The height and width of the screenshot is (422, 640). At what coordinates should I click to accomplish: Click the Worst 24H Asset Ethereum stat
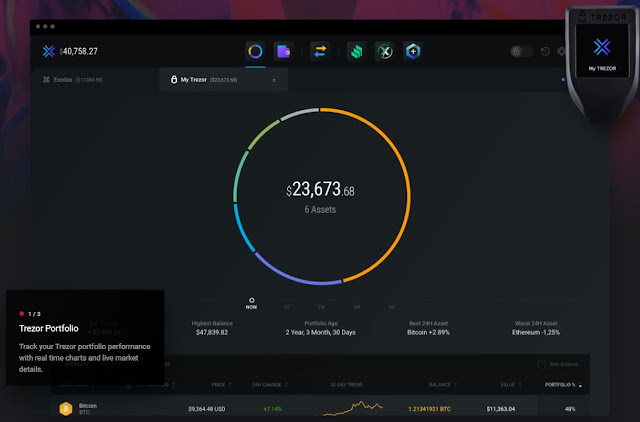click(536, 328)
